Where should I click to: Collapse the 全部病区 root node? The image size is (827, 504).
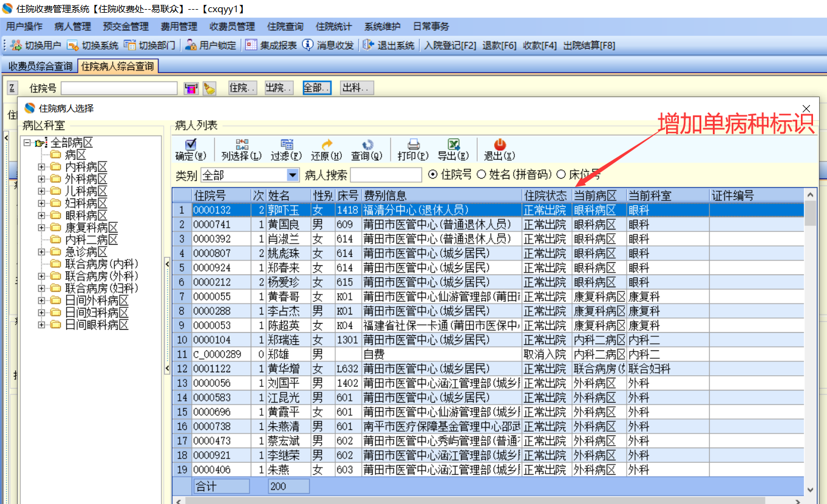pyautogui.click(x=27, y=143)
